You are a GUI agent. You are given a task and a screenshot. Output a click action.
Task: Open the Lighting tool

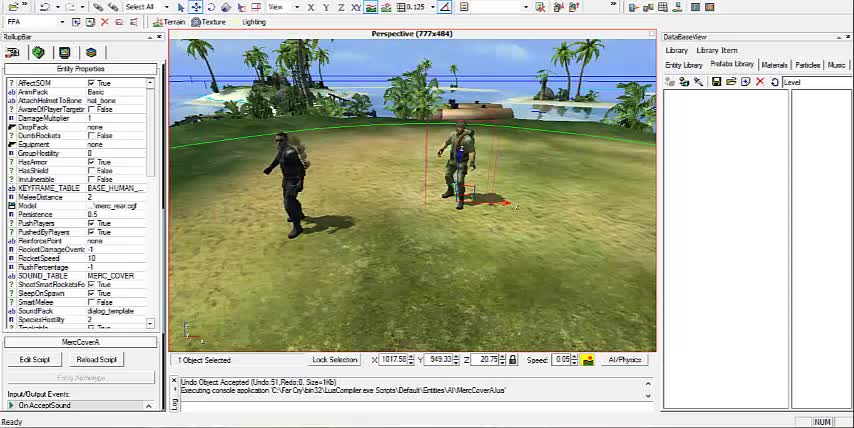pyautogui.click(x=249, y=22)
